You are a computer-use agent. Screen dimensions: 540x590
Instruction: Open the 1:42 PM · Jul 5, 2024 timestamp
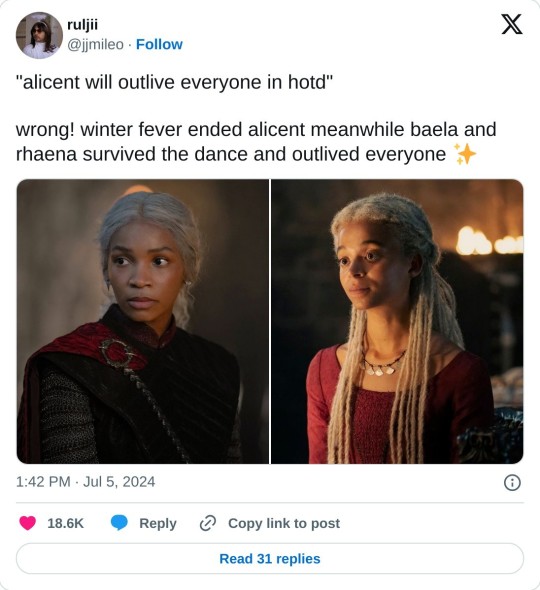click(85, 482)
